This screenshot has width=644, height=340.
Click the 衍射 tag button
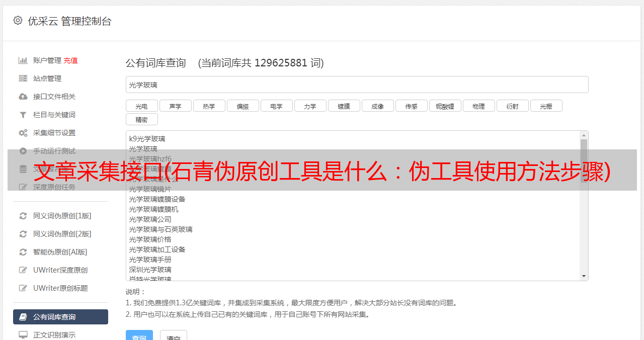(513, 106)
